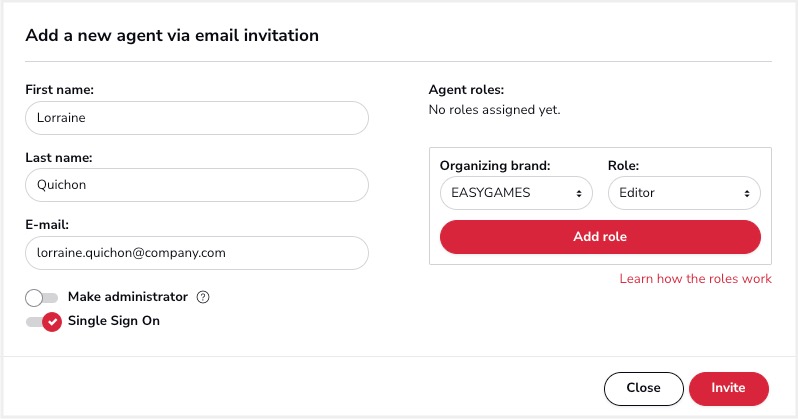Screen dimensions: 798x419
Task: Click the E-mail label
Action: [47, 225]
